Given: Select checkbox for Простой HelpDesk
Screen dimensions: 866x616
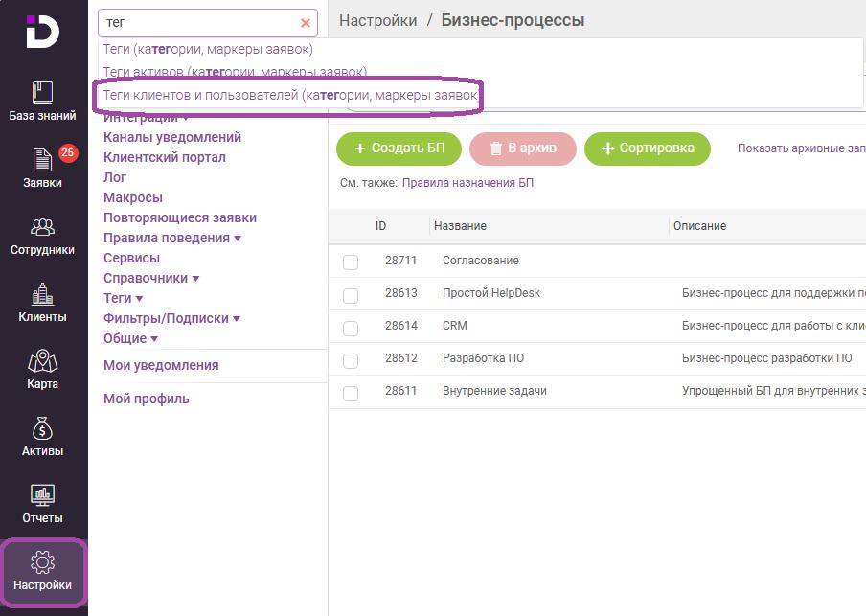Looking at the screenshot, I should (x=351, y=294).
